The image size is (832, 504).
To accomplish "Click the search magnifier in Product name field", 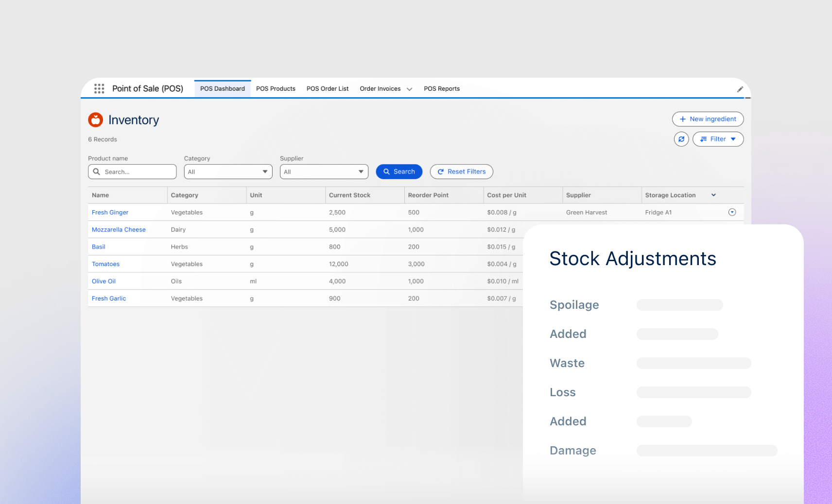I will coord(97,171).
